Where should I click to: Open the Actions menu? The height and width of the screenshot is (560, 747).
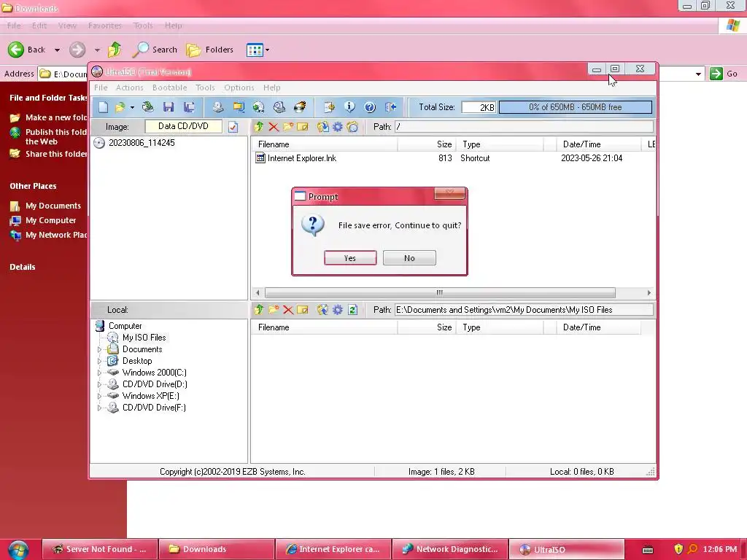click(130, 87)
